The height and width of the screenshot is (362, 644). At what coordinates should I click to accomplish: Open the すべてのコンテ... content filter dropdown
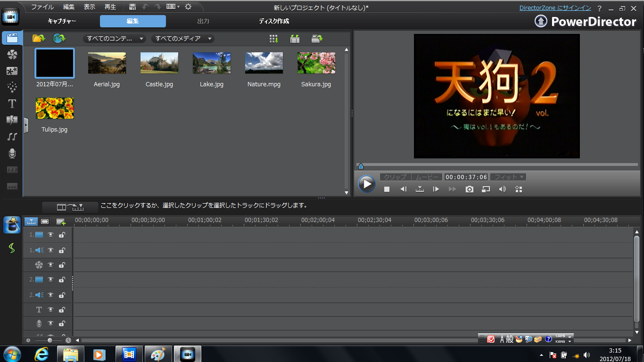click(x=116, y=39)
